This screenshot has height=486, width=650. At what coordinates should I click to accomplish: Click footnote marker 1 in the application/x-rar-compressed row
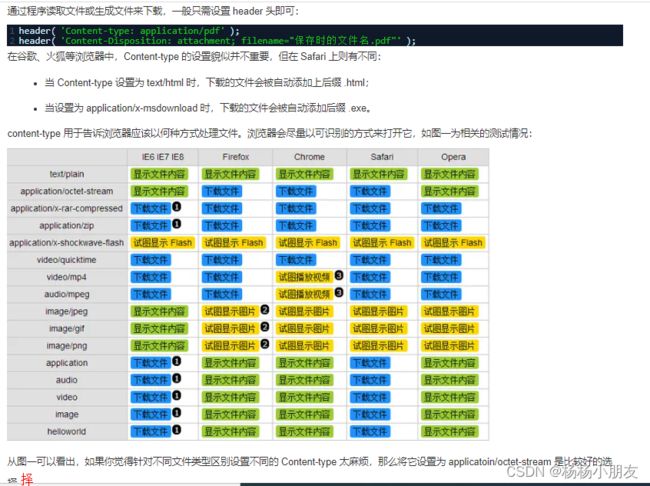tap(177, 206)
